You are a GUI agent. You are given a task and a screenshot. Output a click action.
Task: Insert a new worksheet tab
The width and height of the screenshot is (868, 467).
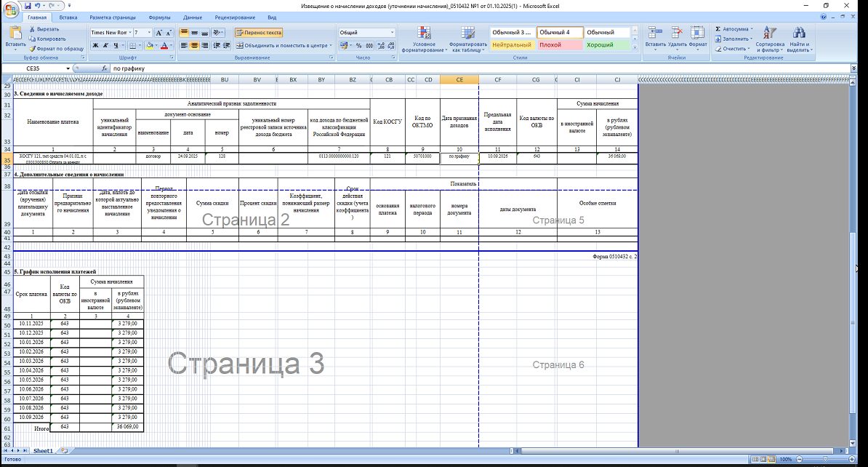(64, 451)
